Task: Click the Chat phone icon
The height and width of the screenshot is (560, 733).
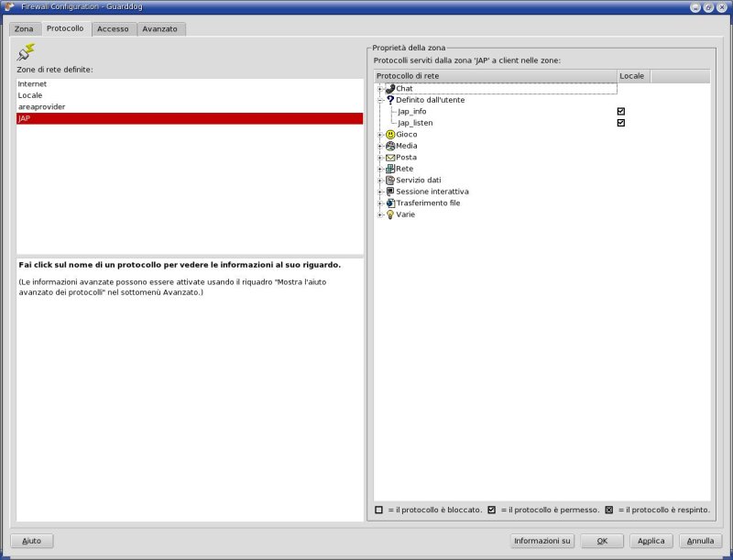Action: click(x=390, y=89)
